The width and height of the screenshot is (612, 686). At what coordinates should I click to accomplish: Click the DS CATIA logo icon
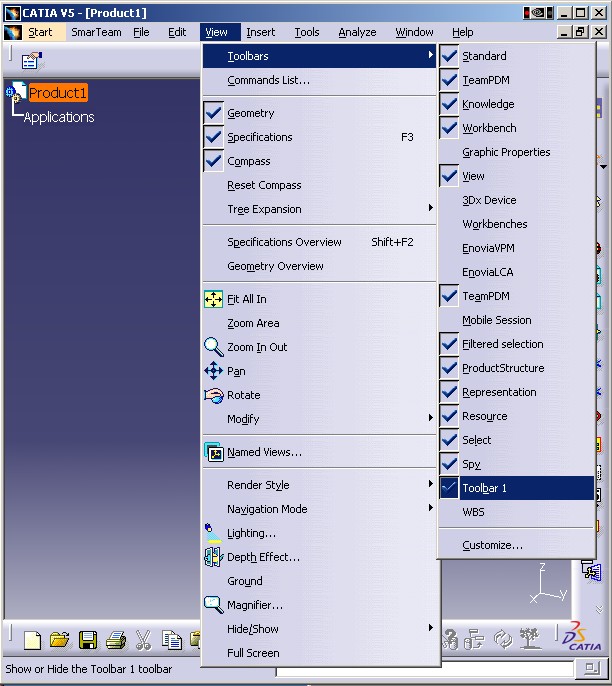pyautogui.click(x=581, y=636)
